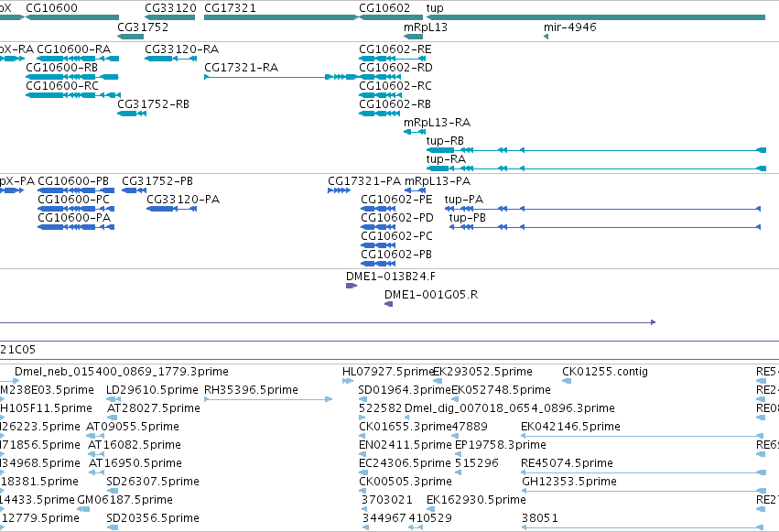Select CDS tup-PB label

(x=468, y=218)
